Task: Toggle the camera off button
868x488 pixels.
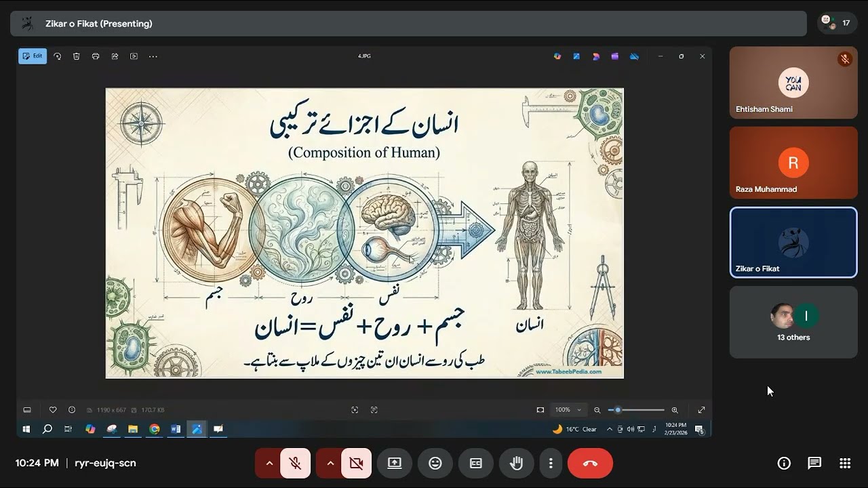Action: click(356, 464)
